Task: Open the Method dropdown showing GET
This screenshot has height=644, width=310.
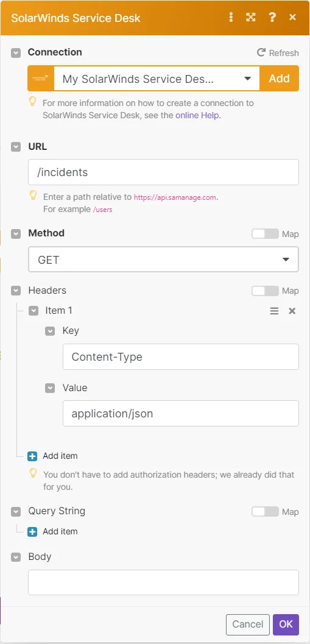Action: (x=163, y=260)
